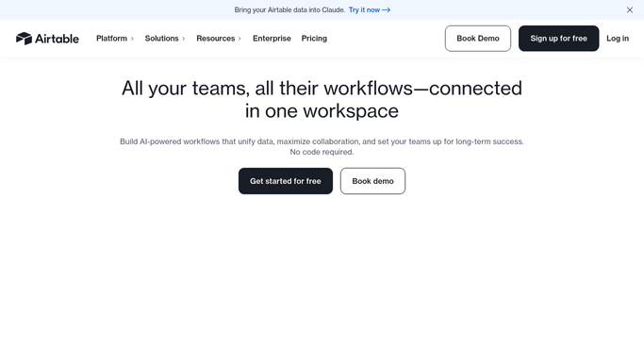Click the Airtable logo
The width and height of the screenshot is (644, 362).
point(47,39)
